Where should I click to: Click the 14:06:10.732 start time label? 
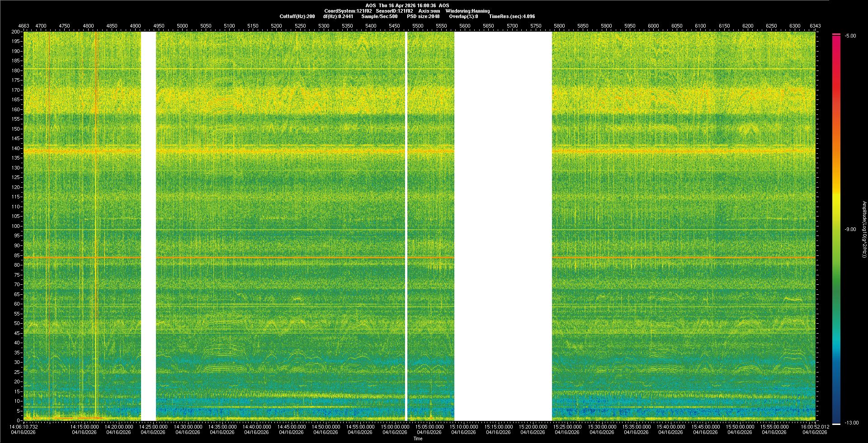coord(24,427)
